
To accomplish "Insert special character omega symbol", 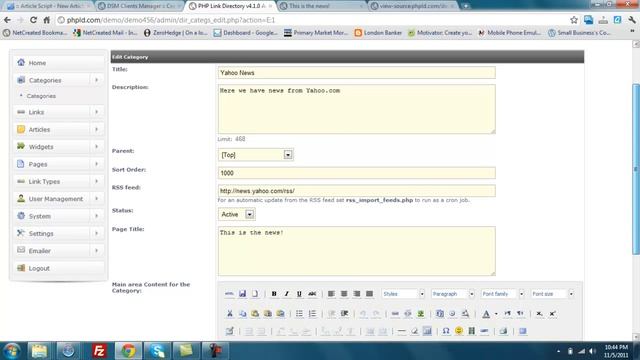I will [446, 331].
